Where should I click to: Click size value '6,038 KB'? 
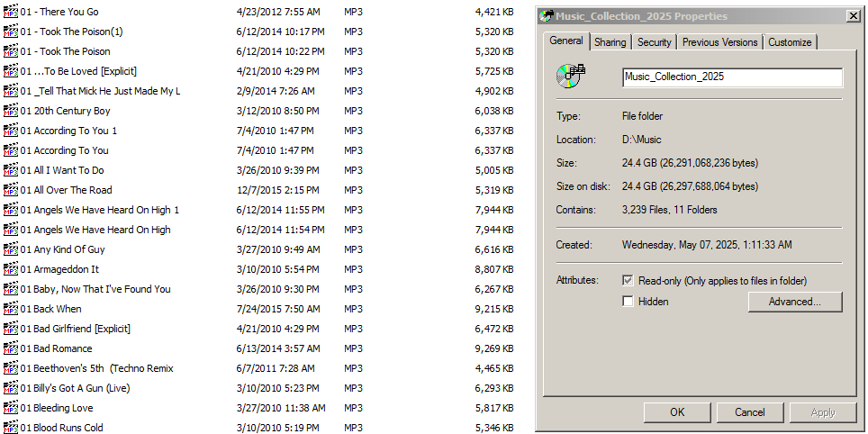[x=493, y=111]
